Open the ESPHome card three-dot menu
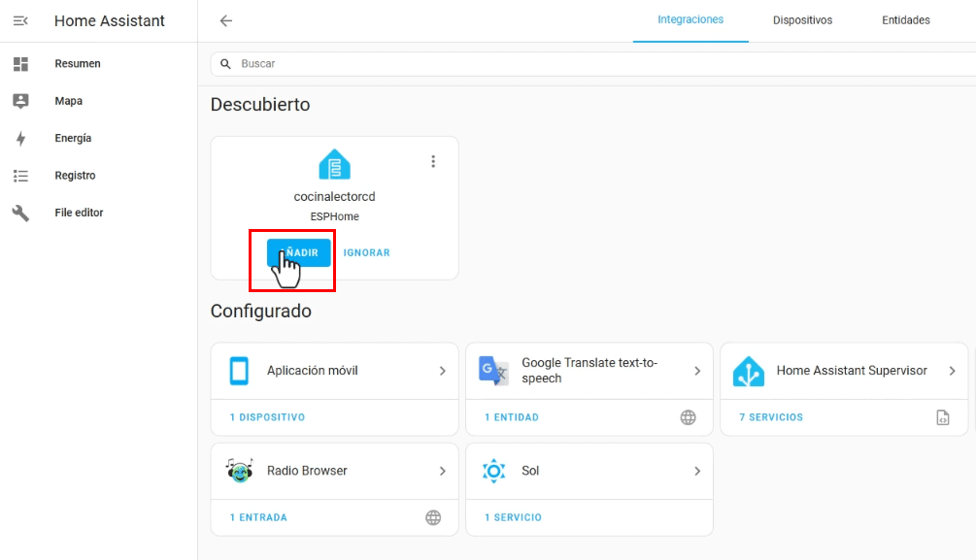 coord(433,162)
